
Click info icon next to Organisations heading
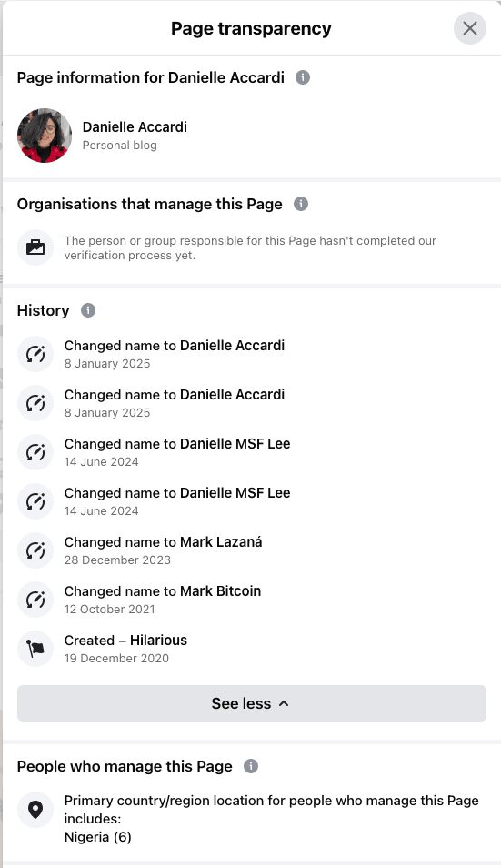pyautogui.click(x=301, y=204)
